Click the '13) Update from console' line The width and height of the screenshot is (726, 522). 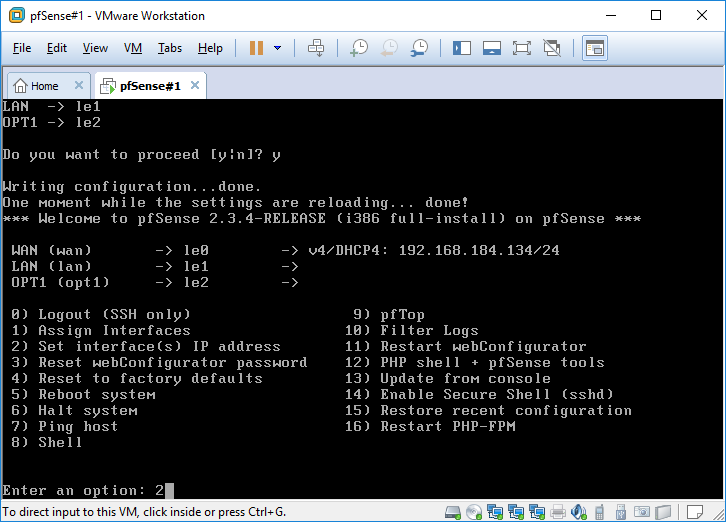448,378
